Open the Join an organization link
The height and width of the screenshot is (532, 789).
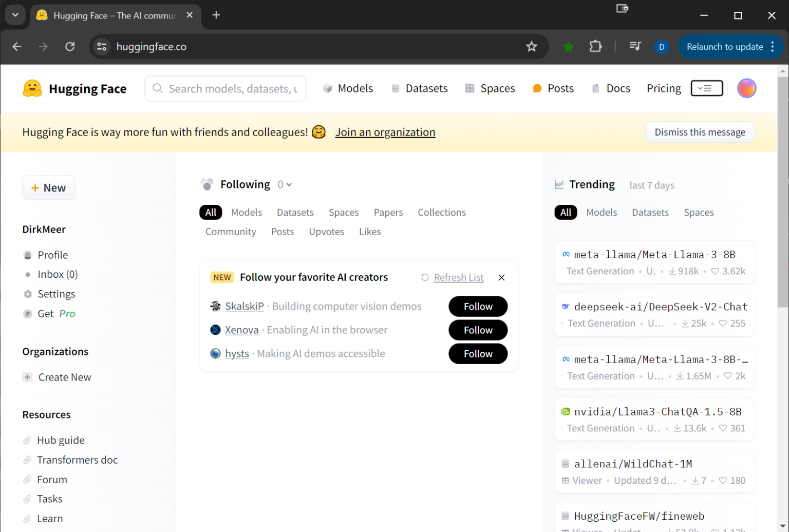385,132
